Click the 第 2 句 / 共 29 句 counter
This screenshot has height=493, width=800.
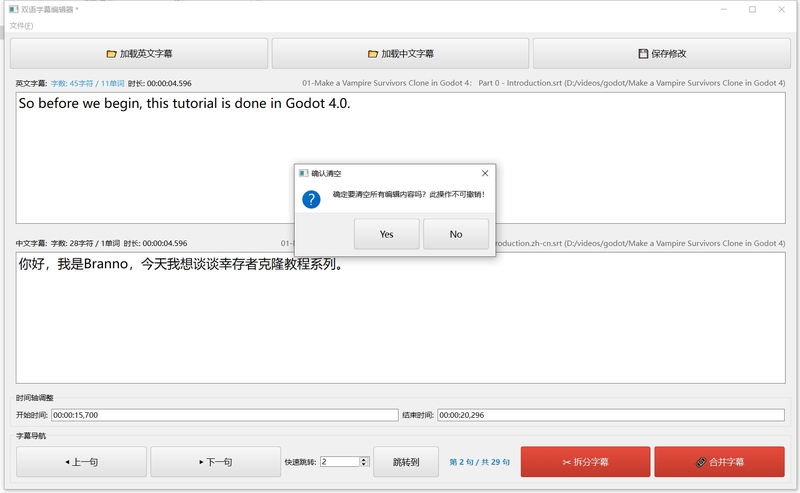click(x=479, y=462)
